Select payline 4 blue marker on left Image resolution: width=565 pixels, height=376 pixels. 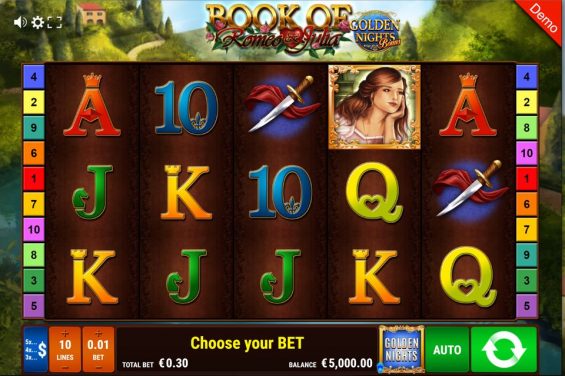point(34,77)
